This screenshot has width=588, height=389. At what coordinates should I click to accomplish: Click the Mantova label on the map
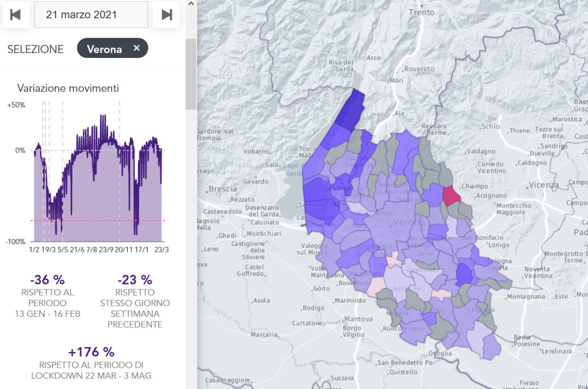tap(358, 319)
